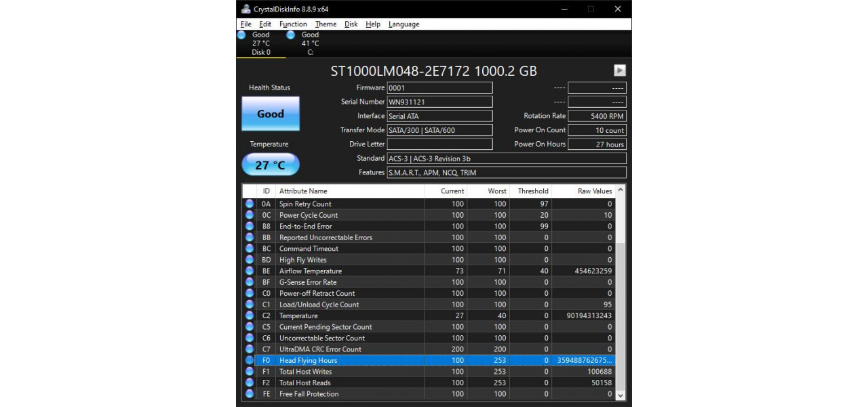Click the Serial Number field WN931121

pyautogui.click(x=439, y=102)
